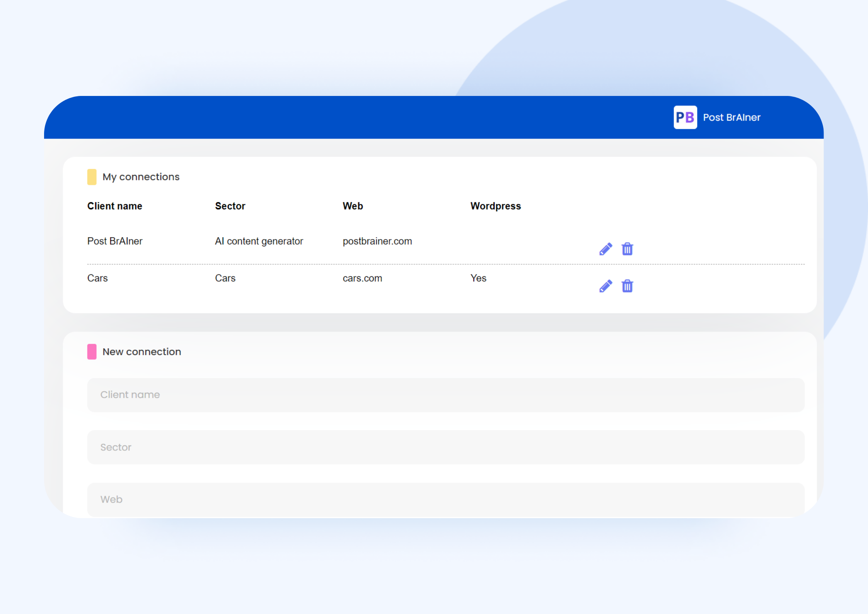Click the Web column header
The width and height of the screenshot is (868, 614).
click(353, 206)
